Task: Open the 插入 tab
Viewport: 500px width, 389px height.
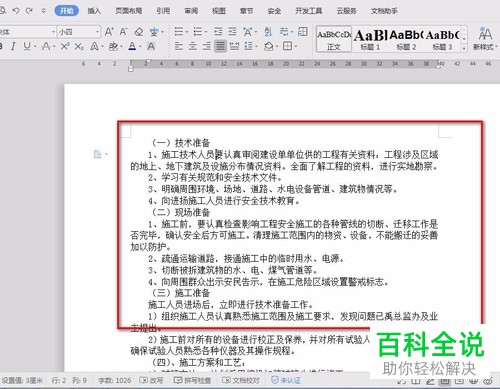Action: (x=94, y=11)
